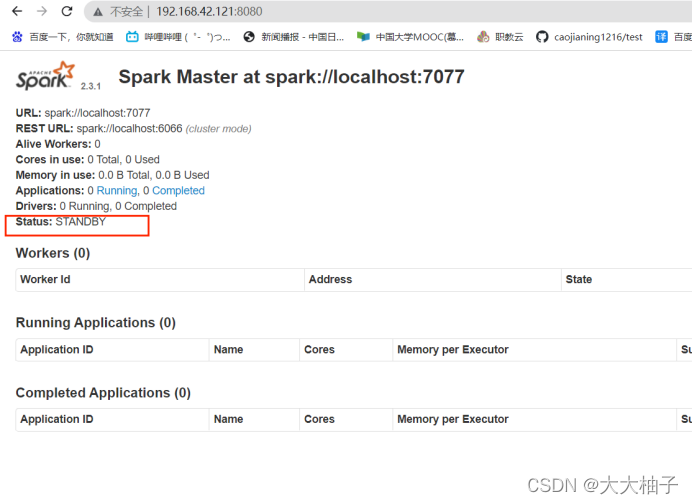Click the Spark version 2.3.1 text
Screen dimensions: 693x504
[91, 86]
